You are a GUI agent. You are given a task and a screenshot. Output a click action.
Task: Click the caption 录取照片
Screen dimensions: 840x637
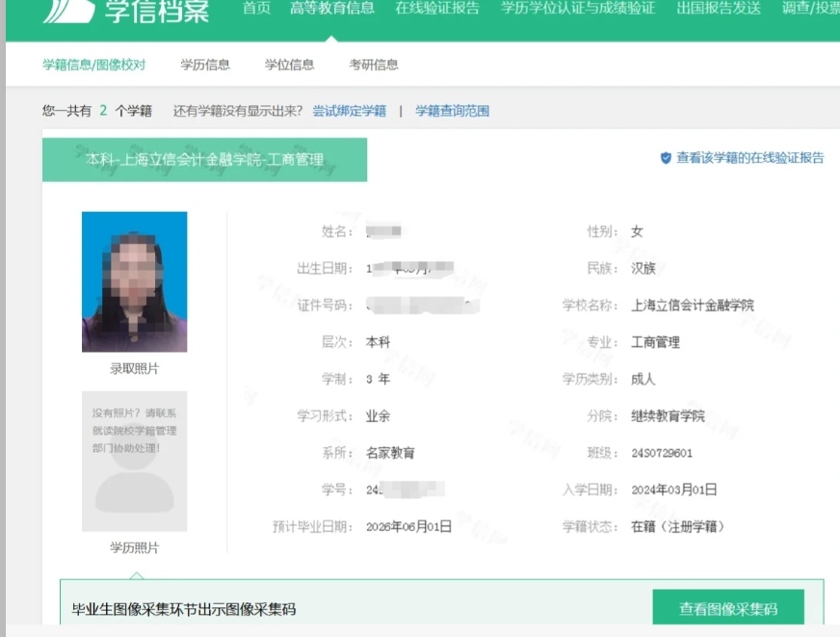coord(135,368)
